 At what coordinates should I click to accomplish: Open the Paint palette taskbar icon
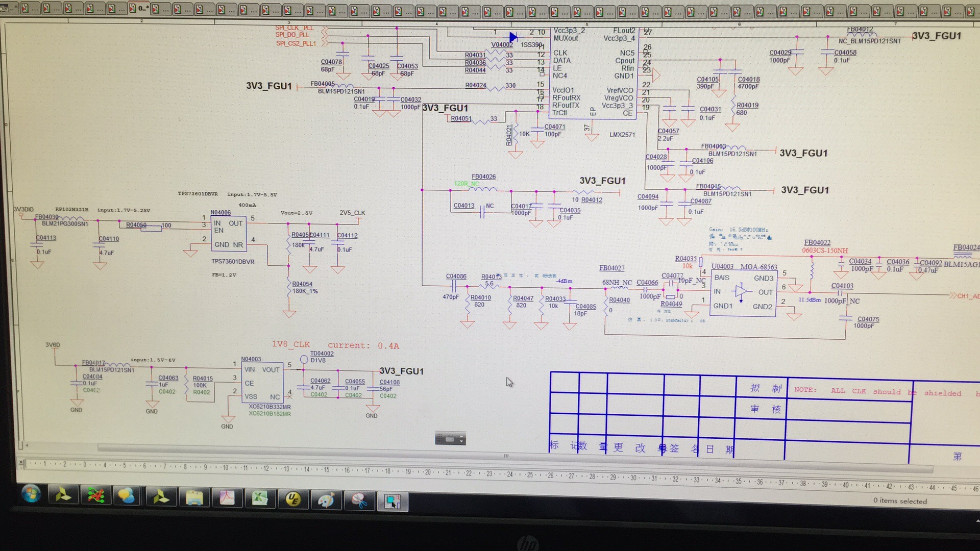(x=326, y=500)
